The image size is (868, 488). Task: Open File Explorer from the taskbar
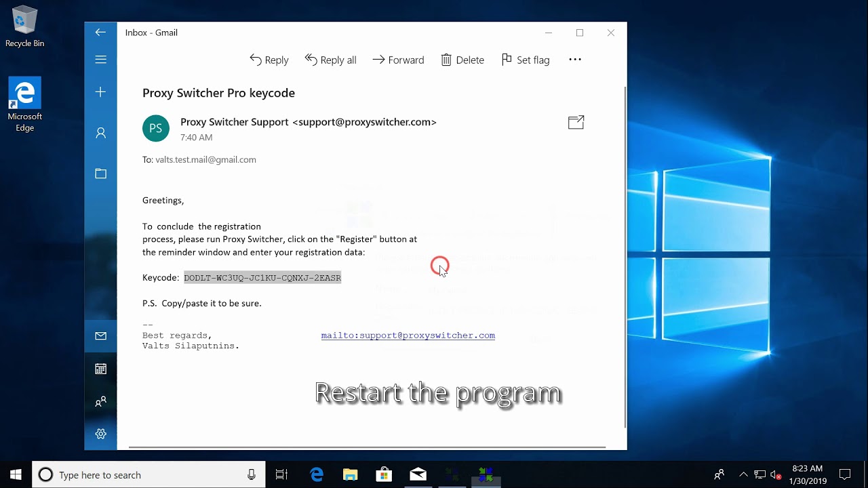(x=350, y=474)
